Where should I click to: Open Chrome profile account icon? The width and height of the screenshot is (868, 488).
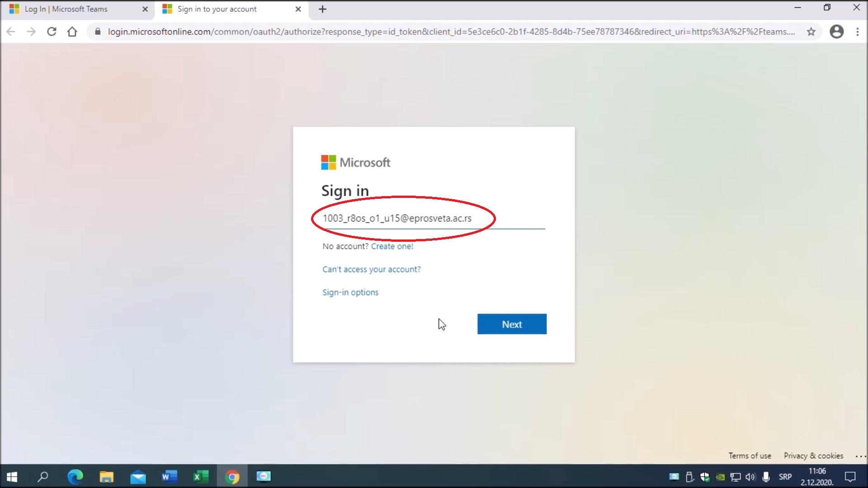point(837,32)
